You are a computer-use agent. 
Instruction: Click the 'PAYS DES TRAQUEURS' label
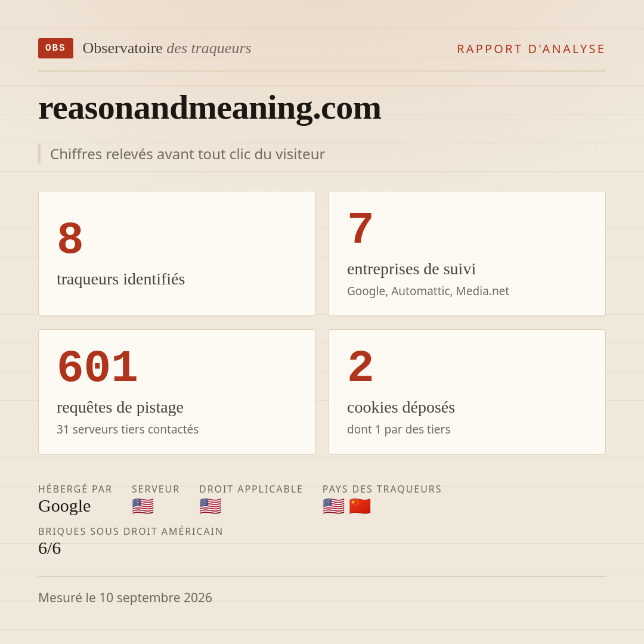click(382, 489)
